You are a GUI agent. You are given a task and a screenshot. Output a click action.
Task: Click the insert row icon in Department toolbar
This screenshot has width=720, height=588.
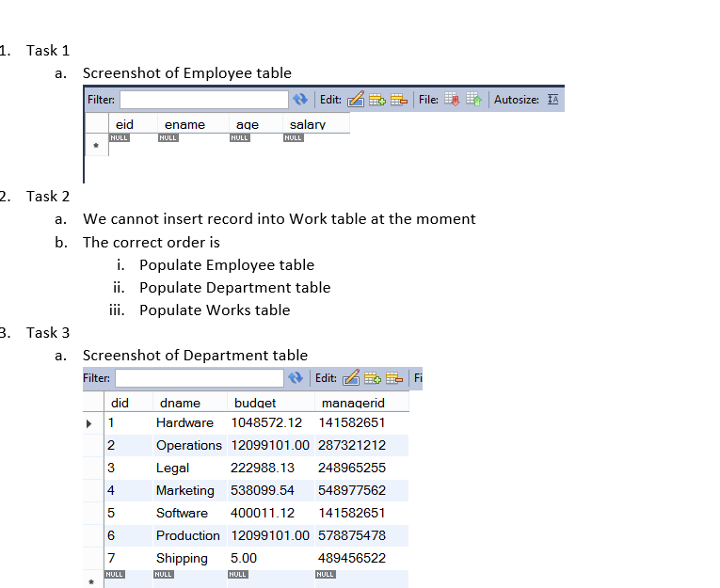pos(372,378)
